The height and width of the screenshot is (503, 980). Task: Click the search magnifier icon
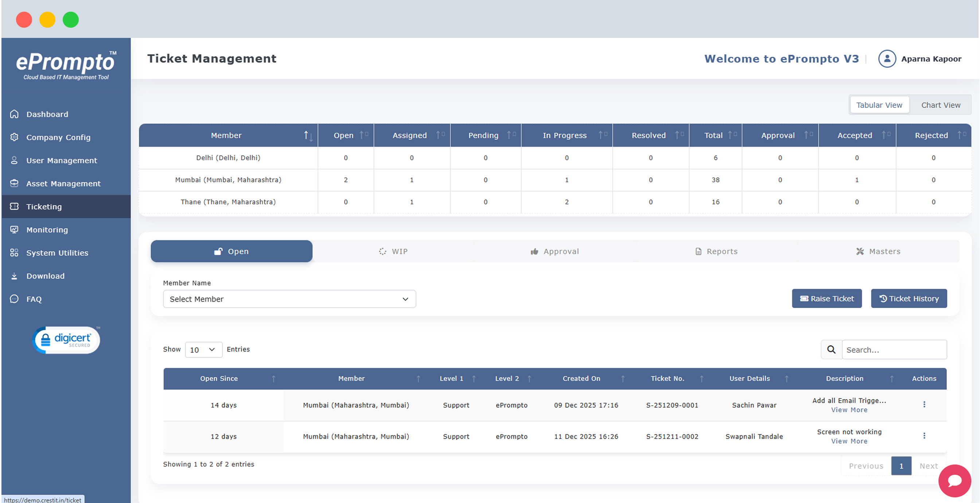coord(831,349)
